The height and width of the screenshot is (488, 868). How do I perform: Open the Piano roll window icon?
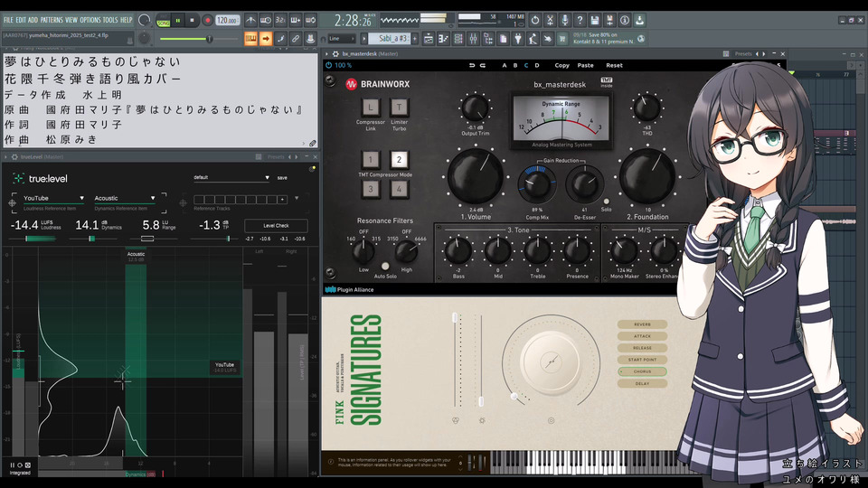click(x=443, y=39)
